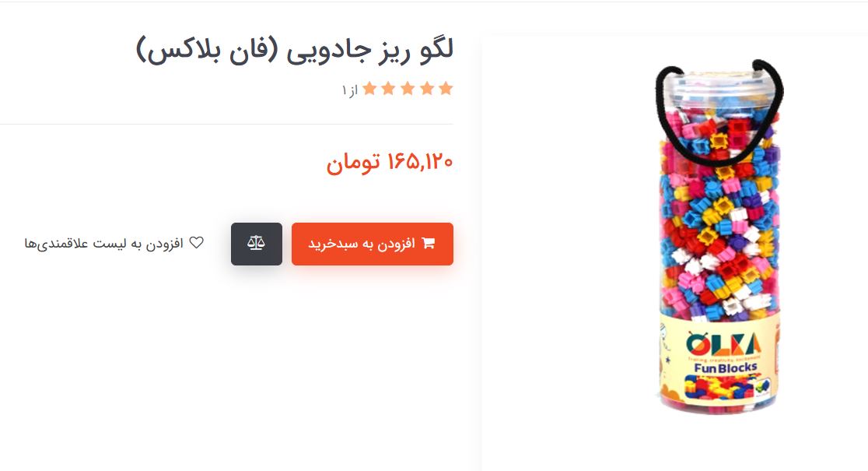The image size is (868, 471).
Task: Click the OLKA logo on the jar label
Action: 723,345
